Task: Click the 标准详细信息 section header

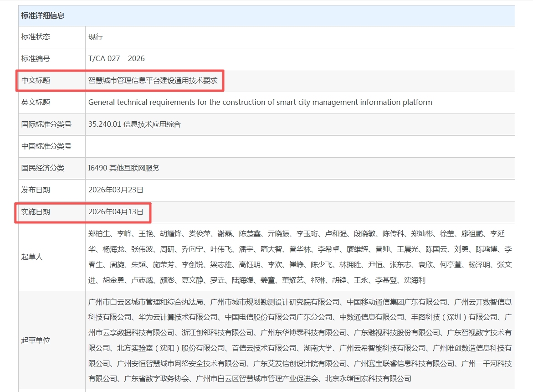Action: tap(43, 15)
